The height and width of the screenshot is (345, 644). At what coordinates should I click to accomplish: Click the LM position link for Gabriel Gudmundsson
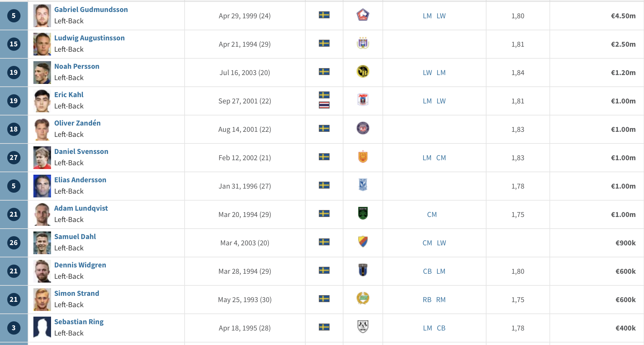tap(427, 16)
